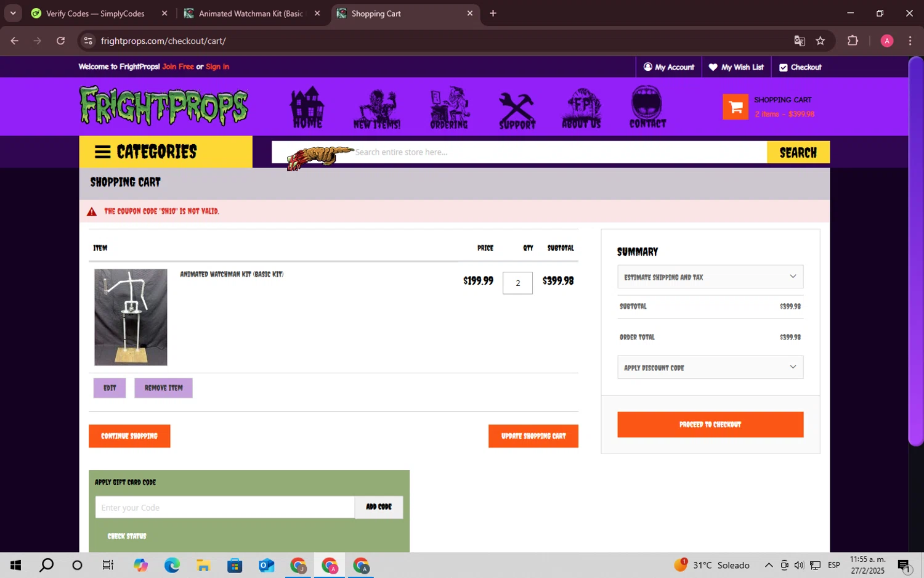This screenshot has height=578, width=924.
Task: Click the Animated Watchman Kit product name
Action: point(232,274)
